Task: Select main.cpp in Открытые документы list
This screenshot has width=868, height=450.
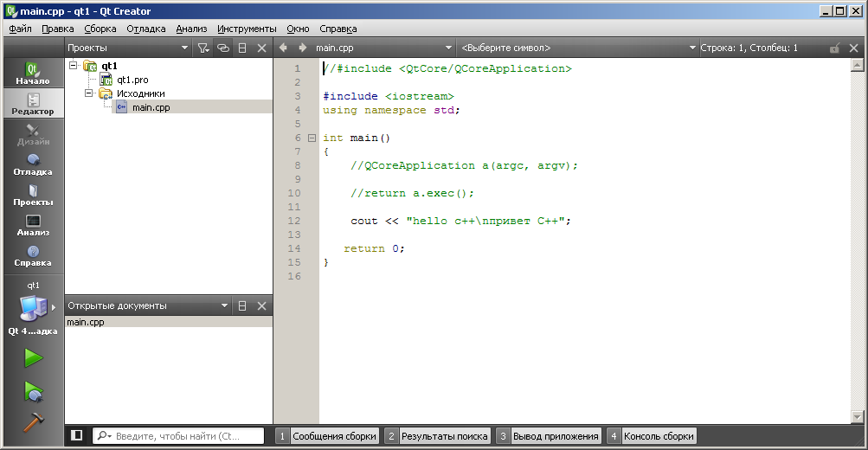Action: pos(168,322)
